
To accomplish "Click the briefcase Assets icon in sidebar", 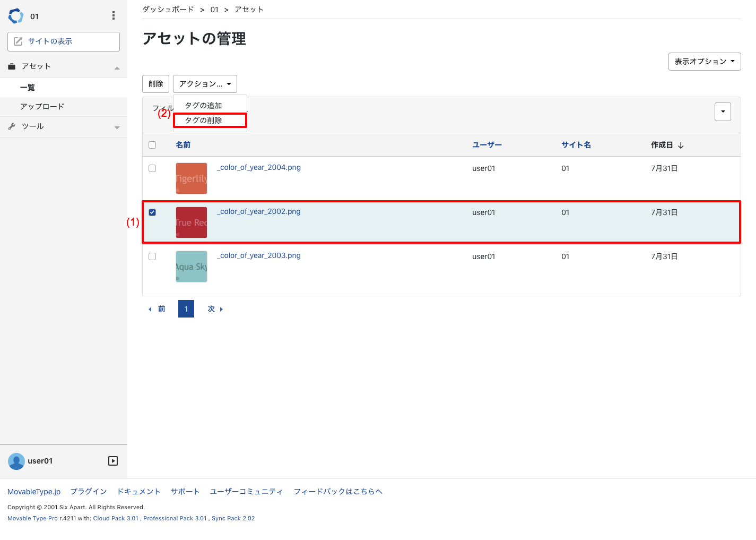I will [x=12, y=66].
